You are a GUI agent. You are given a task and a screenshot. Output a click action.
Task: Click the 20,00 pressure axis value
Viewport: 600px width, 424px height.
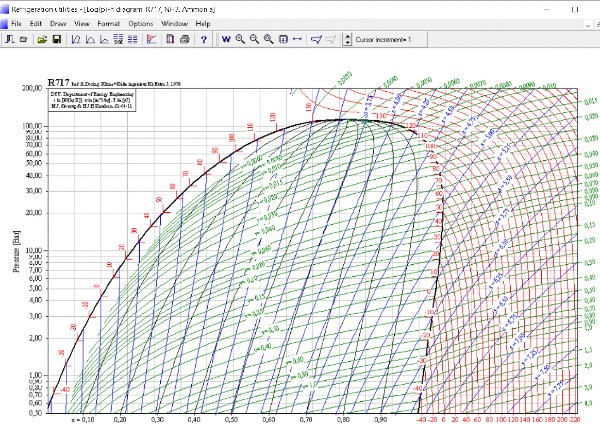coord(34,213)
